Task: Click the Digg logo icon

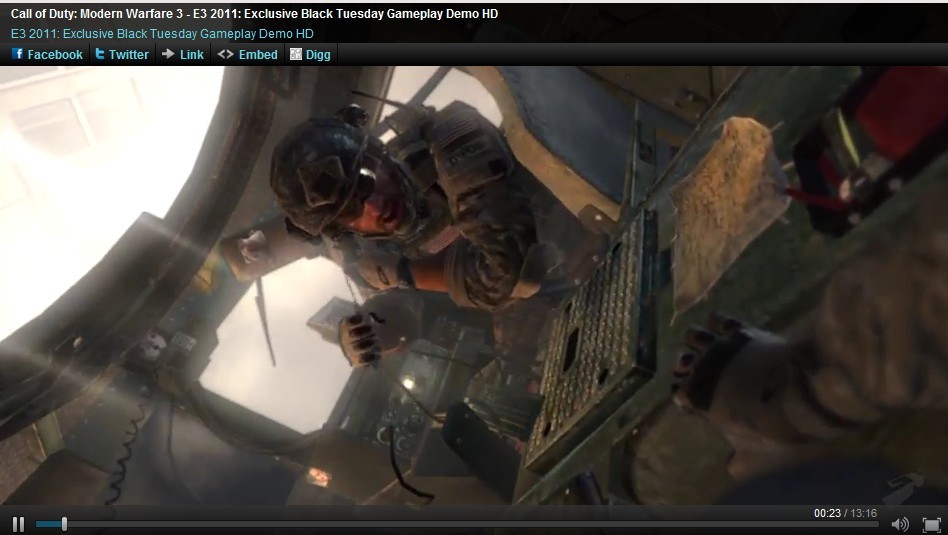Action: [296, 54]
